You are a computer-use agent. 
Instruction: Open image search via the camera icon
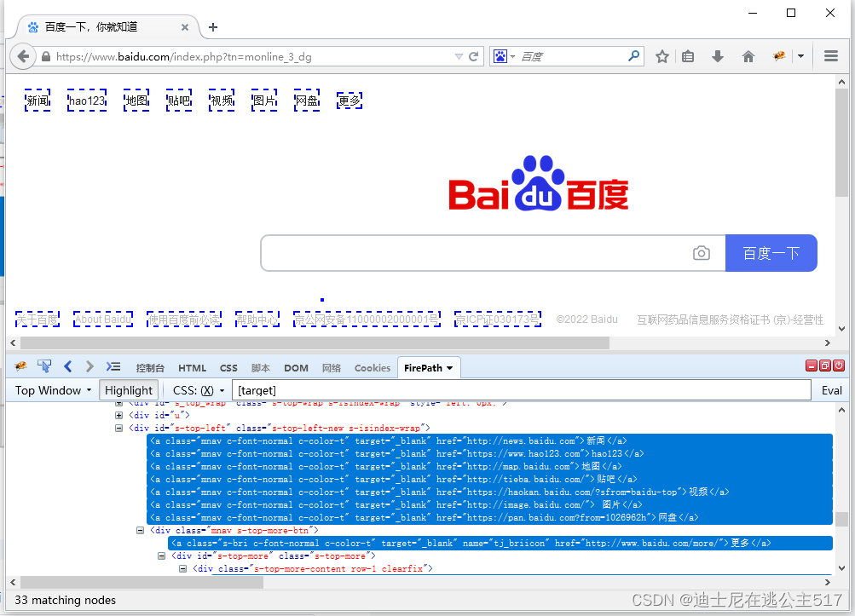pyautogui.click(x=702, y=253)
